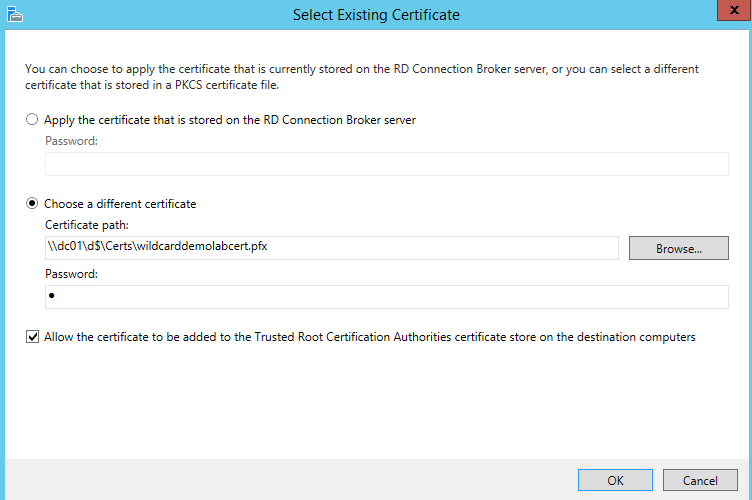Screen dimensions: 752x500
Task: Click the 'Apply the certificate that is stored' label text
Action: [230, 119]
